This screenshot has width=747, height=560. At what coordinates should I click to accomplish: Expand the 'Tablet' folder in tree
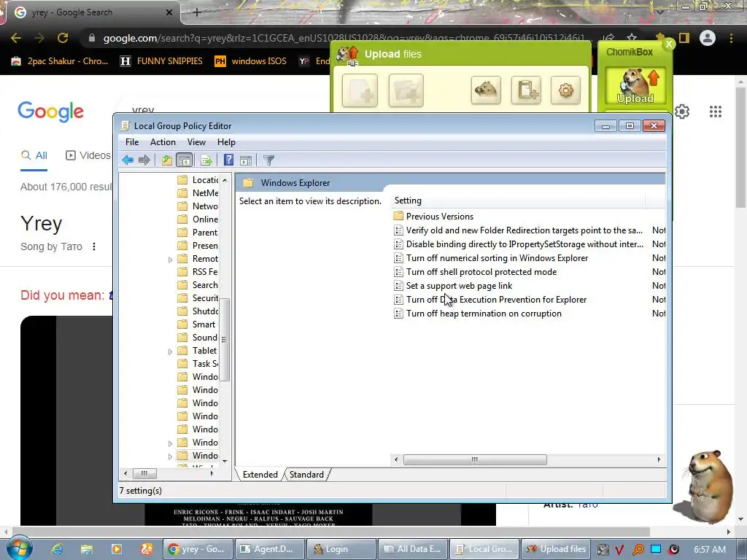point(170,351)
